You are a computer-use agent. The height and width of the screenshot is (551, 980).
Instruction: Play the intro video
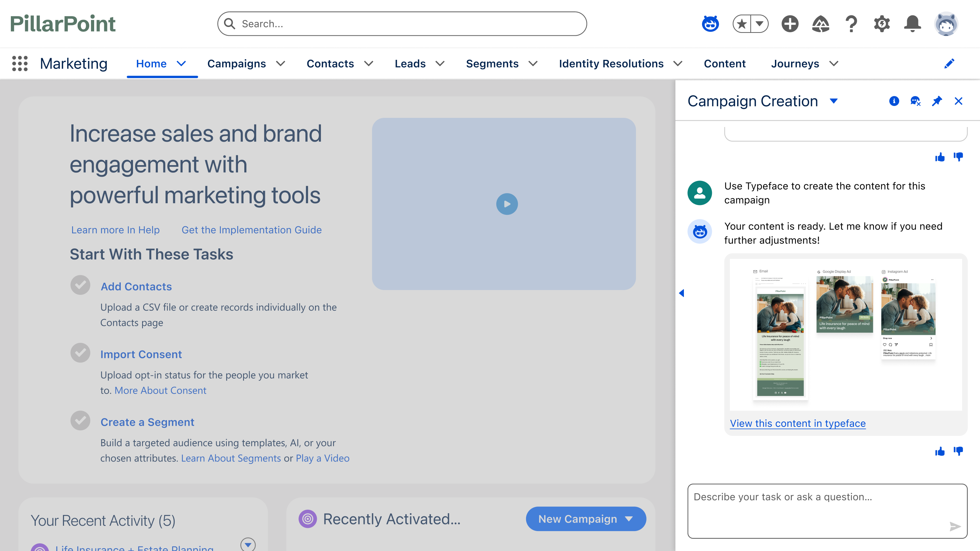point(507,204)
